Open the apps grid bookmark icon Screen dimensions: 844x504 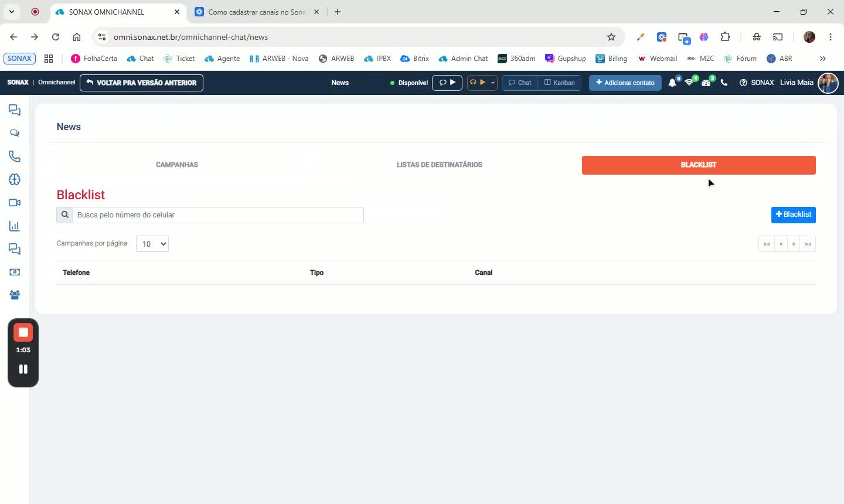pyautogui.click(x=49, y=59)
